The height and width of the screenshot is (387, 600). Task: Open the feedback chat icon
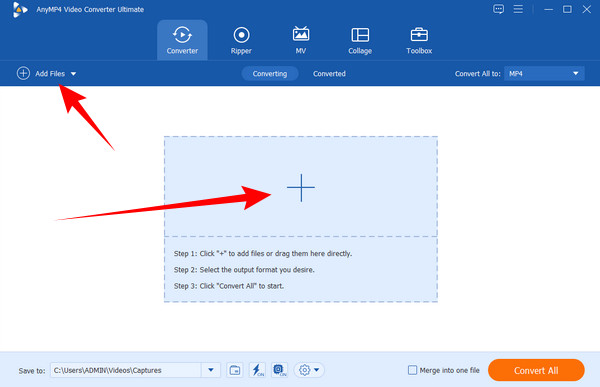pos(498,9)
